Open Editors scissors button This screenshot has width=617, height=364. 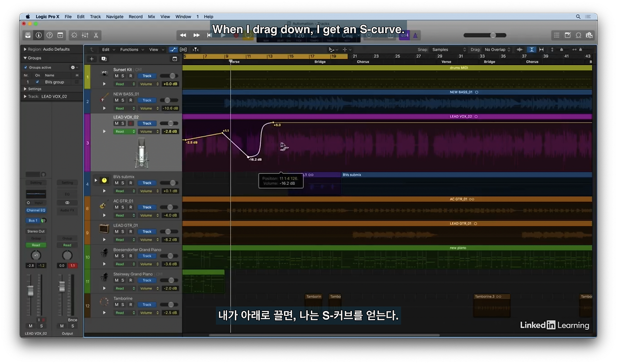[96, 35]
